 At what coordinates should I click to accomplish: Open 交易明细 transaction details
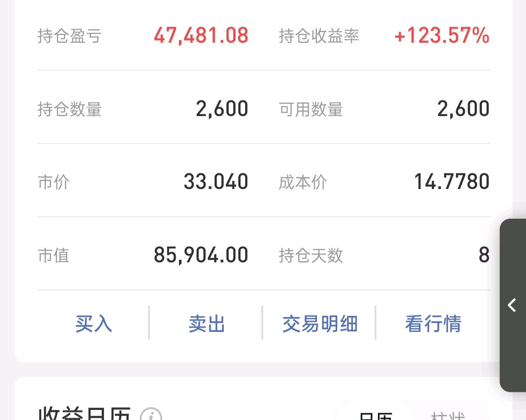tap(320, 324)
